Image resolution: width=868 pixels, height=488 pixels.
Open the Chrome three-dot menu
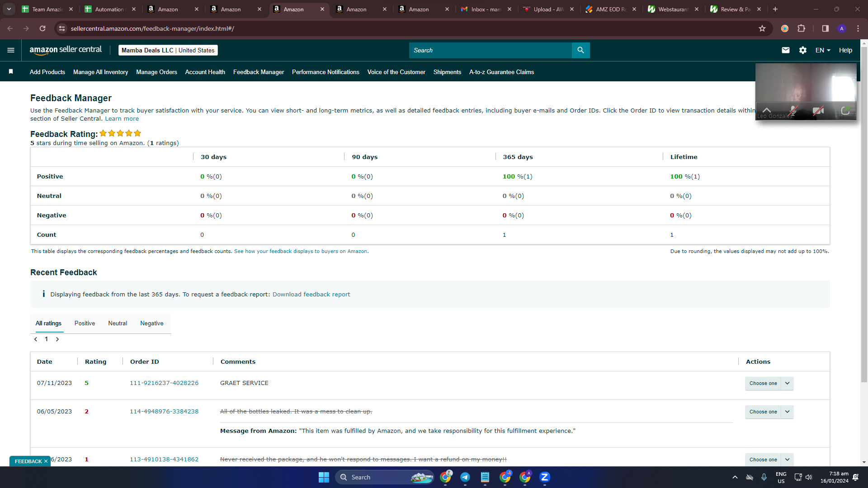click(x=858, y=28)
